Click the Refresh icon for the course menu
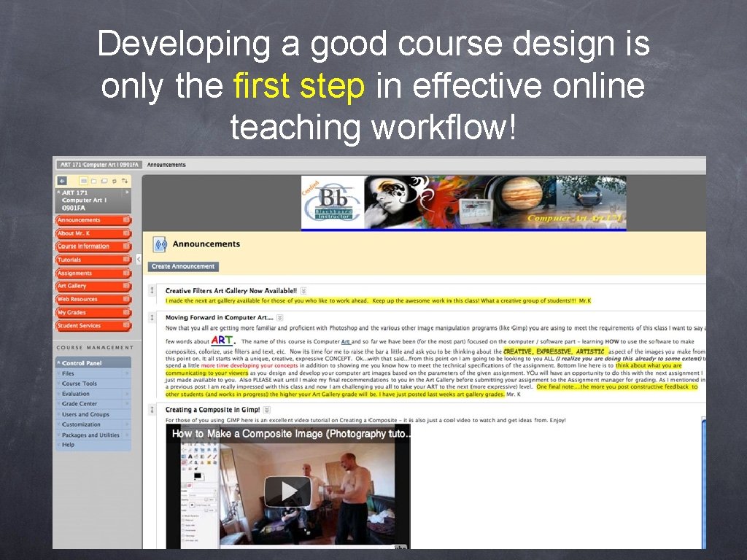Viewport: 747px width, 560px height. coord(114,181)
